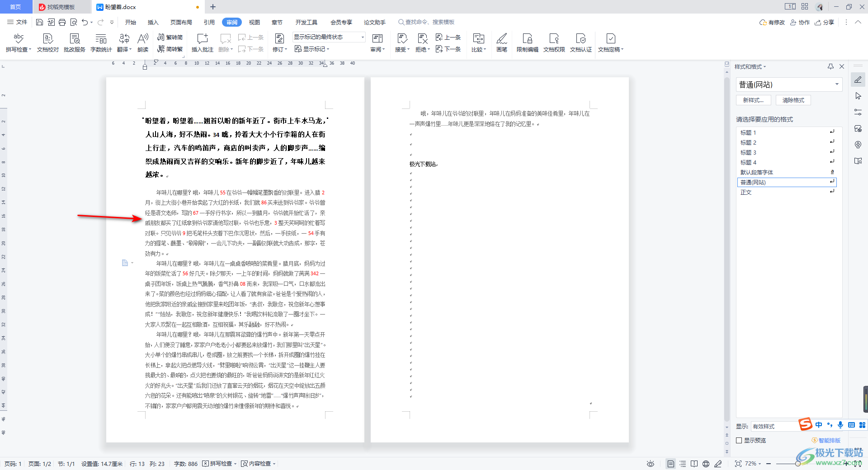Click the zoom slider handle
The image size is (868, 470).
coord(798,464)
